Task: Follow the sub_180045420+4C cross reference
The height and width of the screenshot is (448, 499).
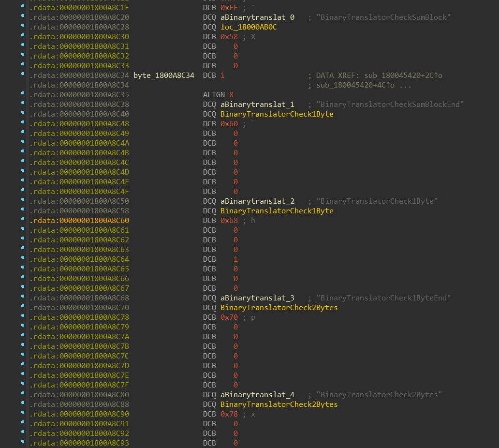Action: (x=355, y=85)
